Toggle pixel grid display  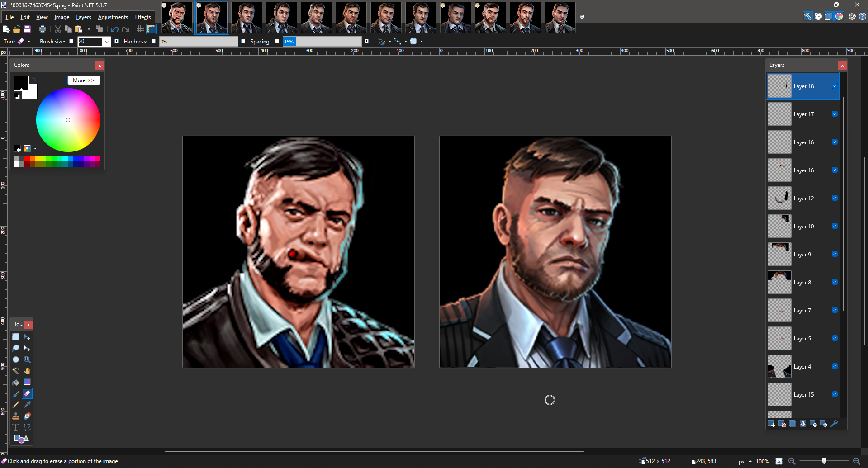click(x=140, y=29)
